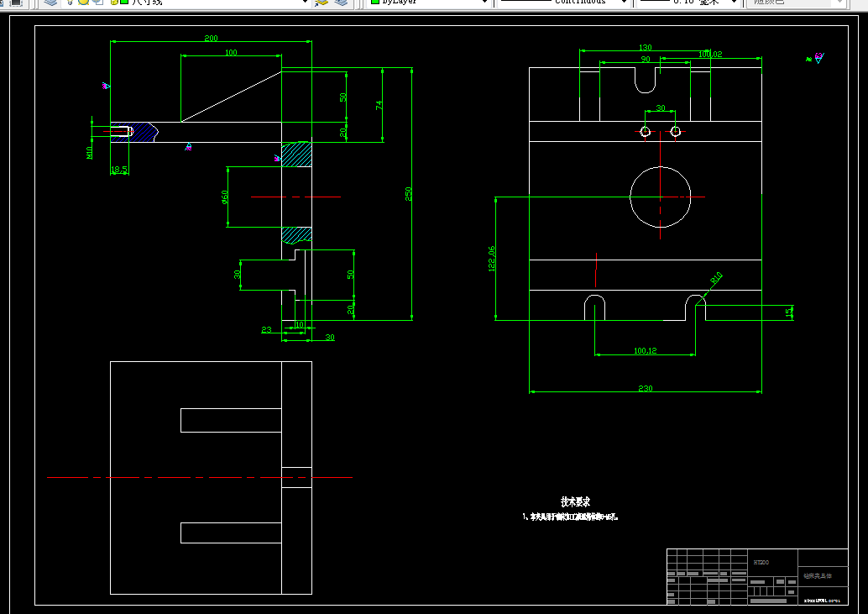
Task: Expand the ByLayer color dropdown
Action: (x=484, y=3)
